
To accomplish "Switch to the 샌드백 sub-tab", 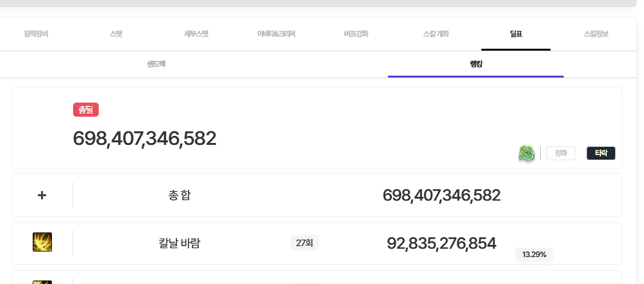I will click(x=157, y=64).
